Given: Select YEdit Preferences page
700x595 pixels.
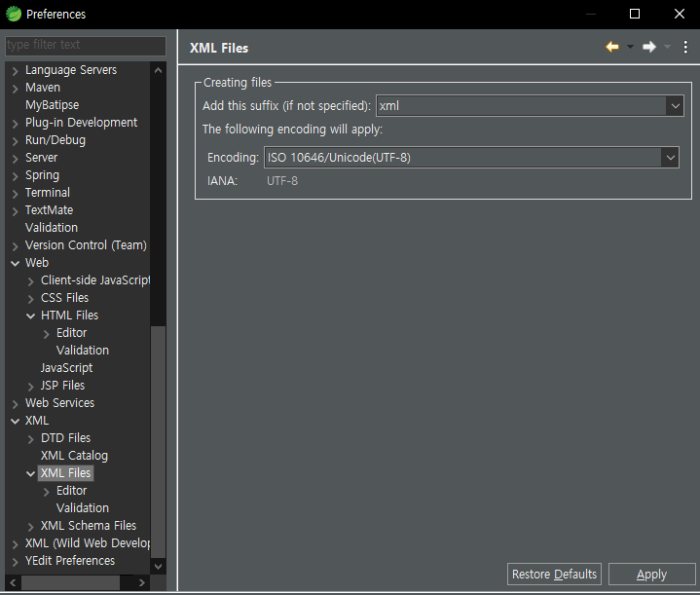Looking at the screenshot, I should [x=70, y=561].
